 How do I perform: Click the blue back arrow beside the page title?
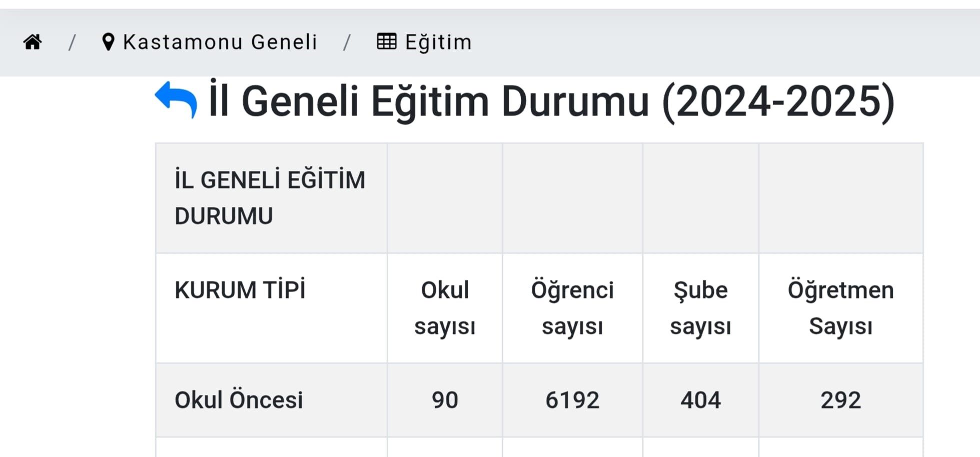pyautogui.click(x=175, y=99)
